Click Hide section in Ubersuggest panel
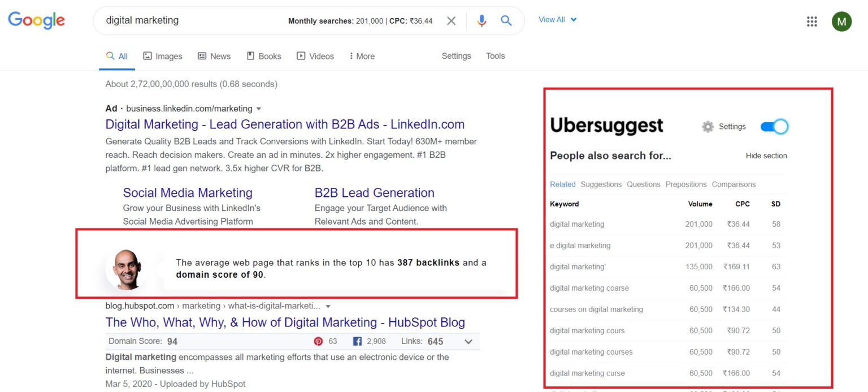 click(x=766, y=156)
